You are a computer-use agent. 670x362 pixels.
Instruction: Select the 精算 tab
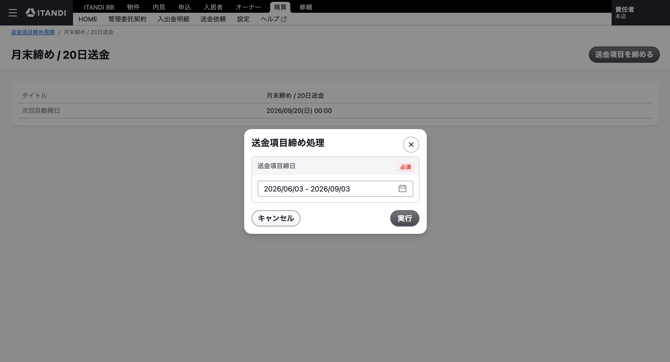280,7
